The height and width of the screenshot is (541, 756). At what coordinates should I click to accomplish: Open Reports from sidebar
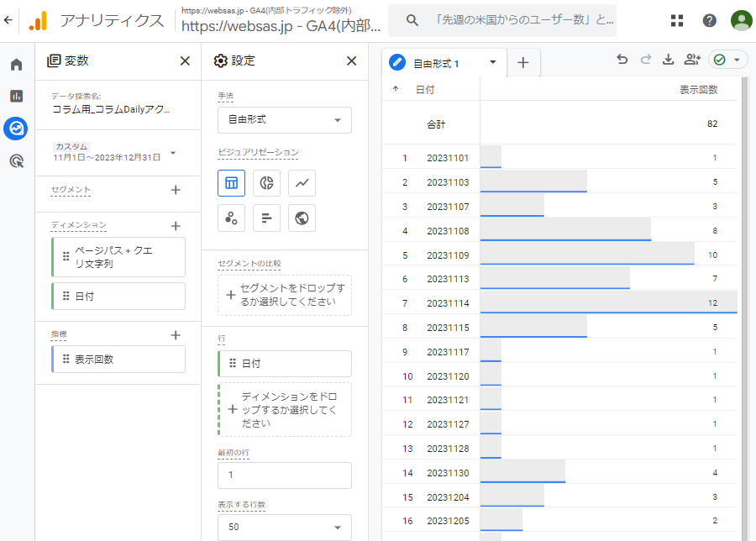[17, 96]
